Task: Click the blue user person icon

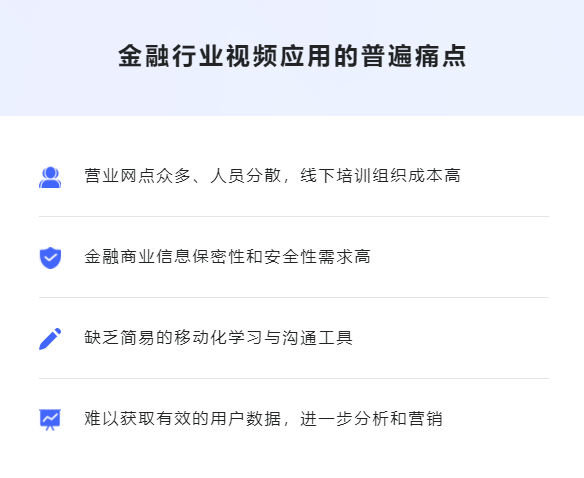Action: pos(50,177)
